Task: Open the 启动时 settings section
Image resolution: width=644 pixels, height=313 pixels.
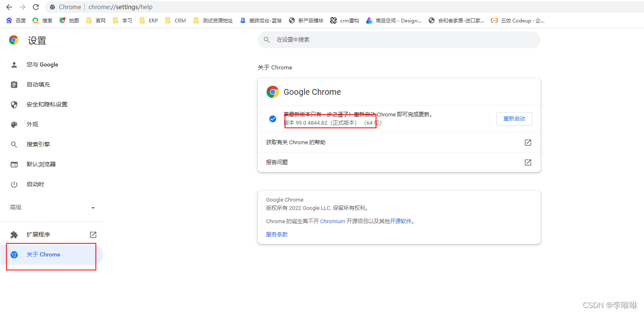Action: point(52,184)
